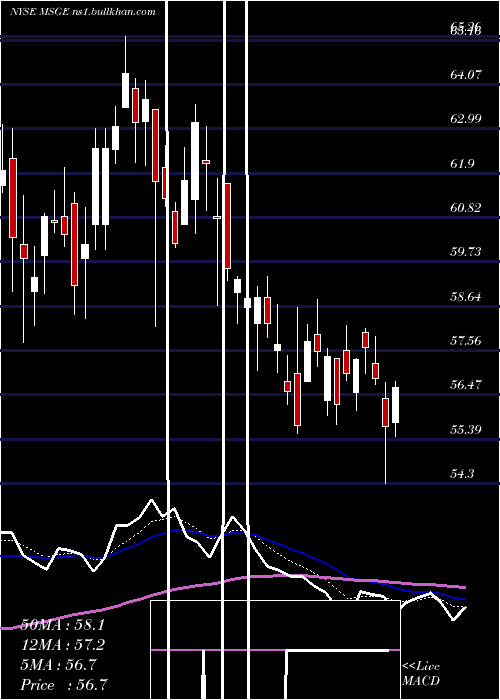Select the 57.56 price axis label
Screen dimensions: 500x700
tap(466, 341)
